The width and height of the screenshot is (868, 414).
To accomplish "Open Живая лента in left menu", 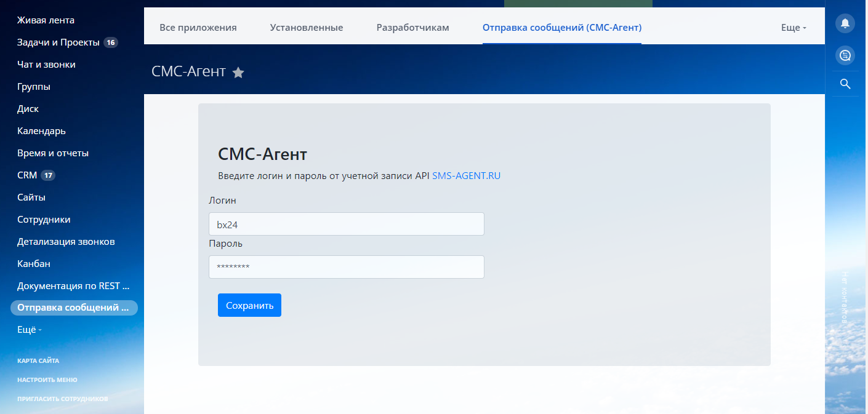I will [46, 20].
